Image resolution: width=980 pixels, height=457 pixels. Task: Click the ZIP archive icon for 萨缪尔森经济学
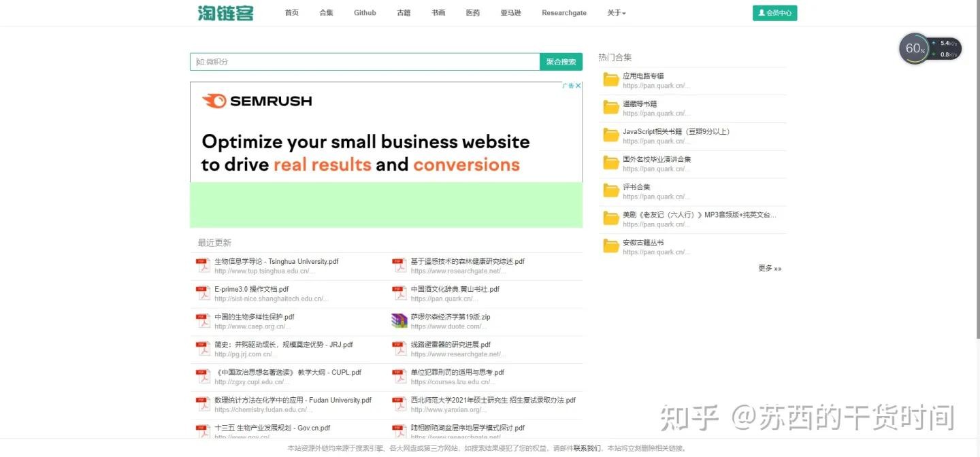tap(399, 321)
